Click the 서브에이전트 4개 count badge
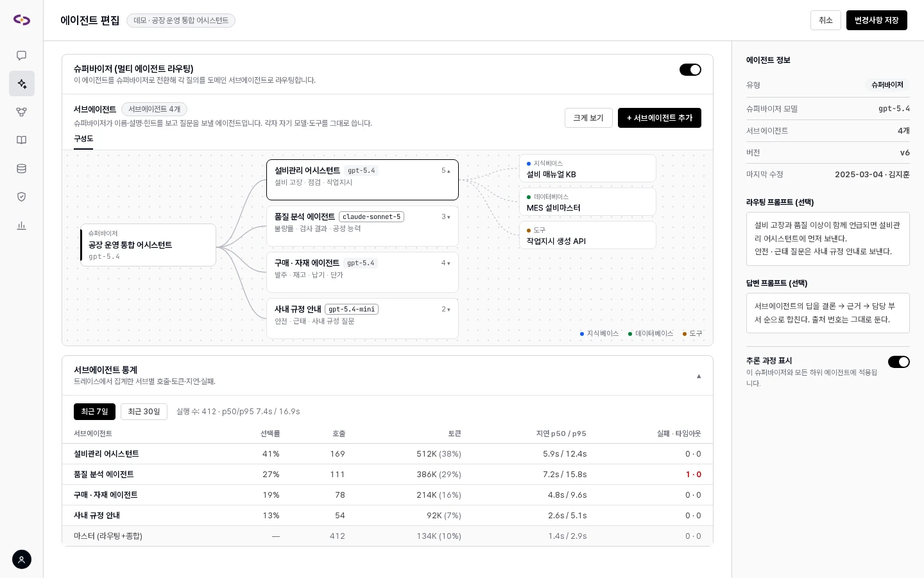 click(154, 109)
